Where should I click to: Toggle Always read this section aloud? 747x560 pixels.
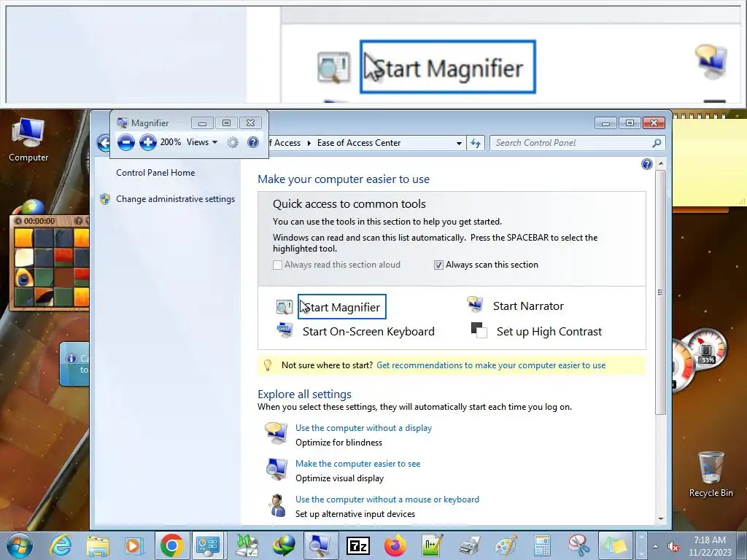277,265
